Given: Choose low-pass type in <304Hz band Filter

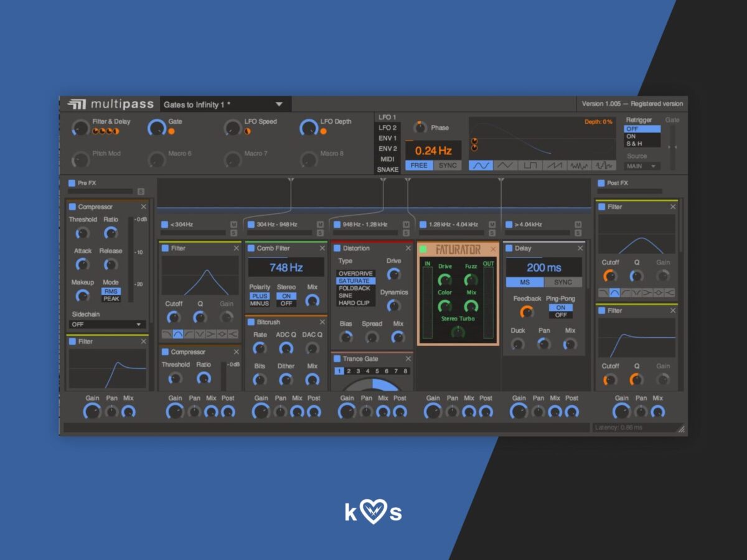Looking at the screenshot, I should 167,334.
